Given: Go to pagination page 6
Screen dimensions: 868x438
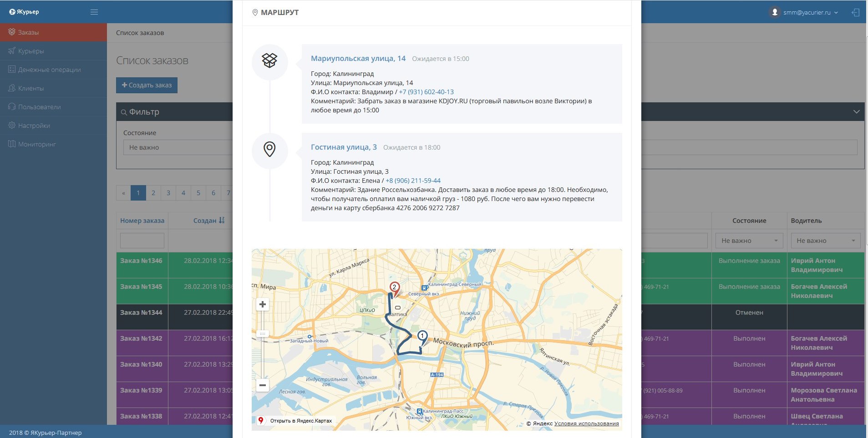Looking at the screenshot, I should (213, 193).
